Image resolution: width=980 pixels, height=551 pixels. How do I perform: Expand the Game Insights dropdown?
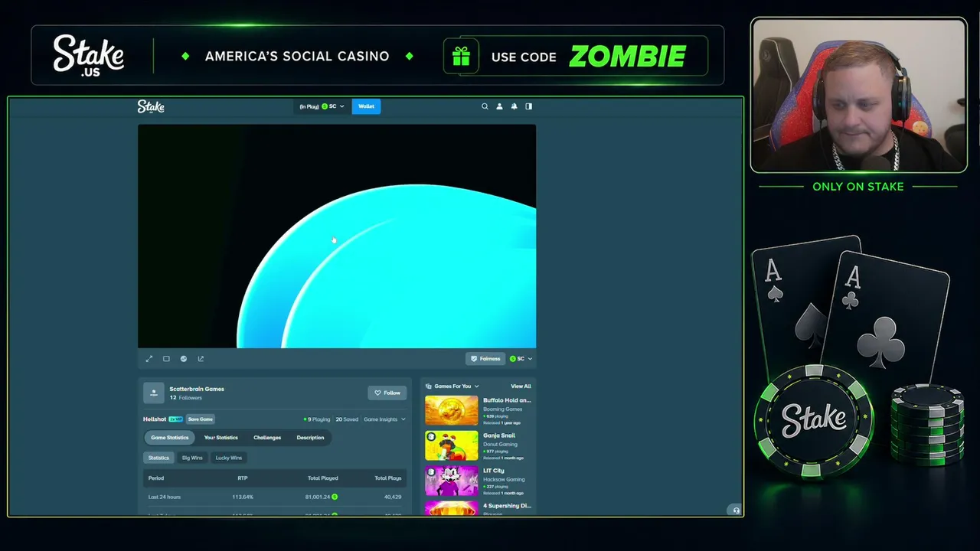click(384, 419)
